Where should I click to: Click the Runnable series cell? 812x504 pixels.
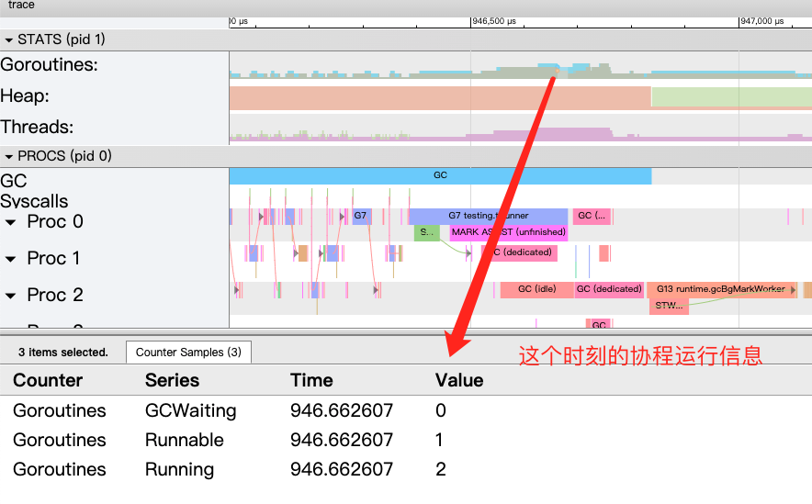185,441
